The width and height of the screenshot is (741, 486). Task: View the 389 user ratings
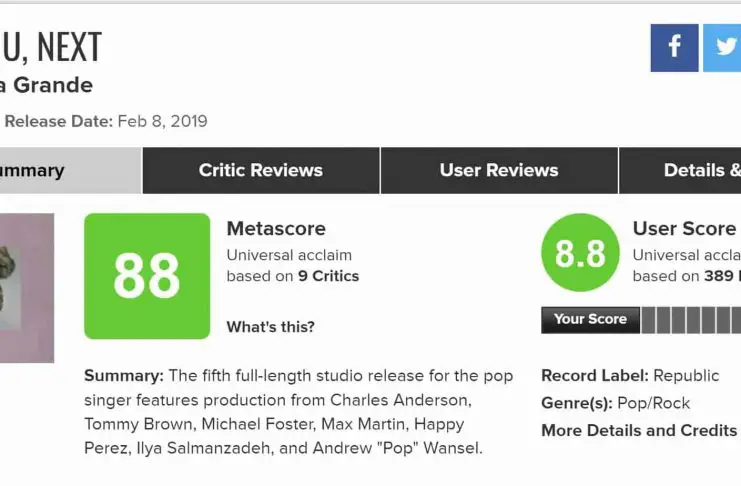(x=718, y=276)
